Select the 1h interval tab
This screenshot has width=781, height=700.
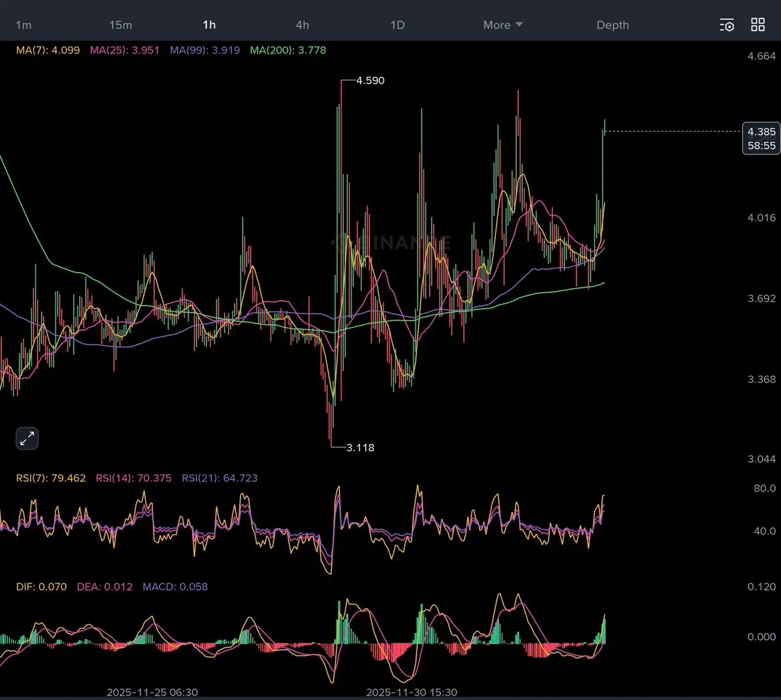[x=209, y=25]
